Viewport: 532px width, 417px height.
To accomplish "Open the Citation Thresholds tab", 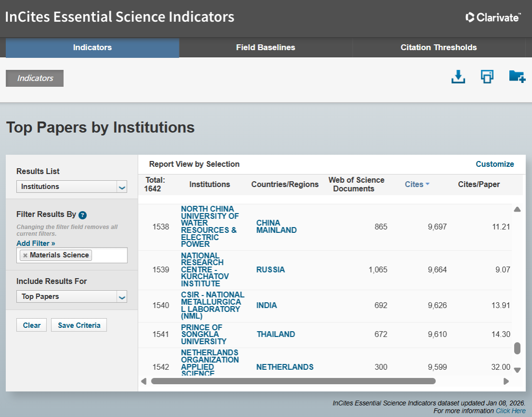I will tap(439, 47).
